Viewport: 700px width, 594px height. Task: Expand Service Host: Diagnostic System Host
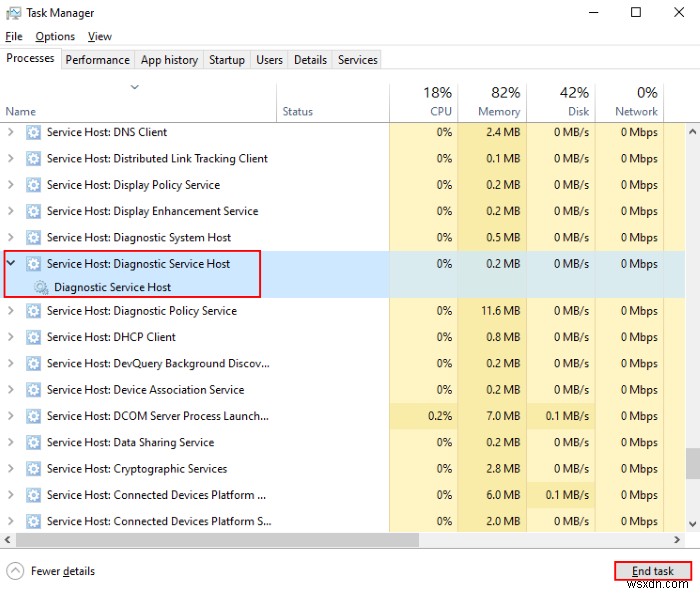coord(11,237)
